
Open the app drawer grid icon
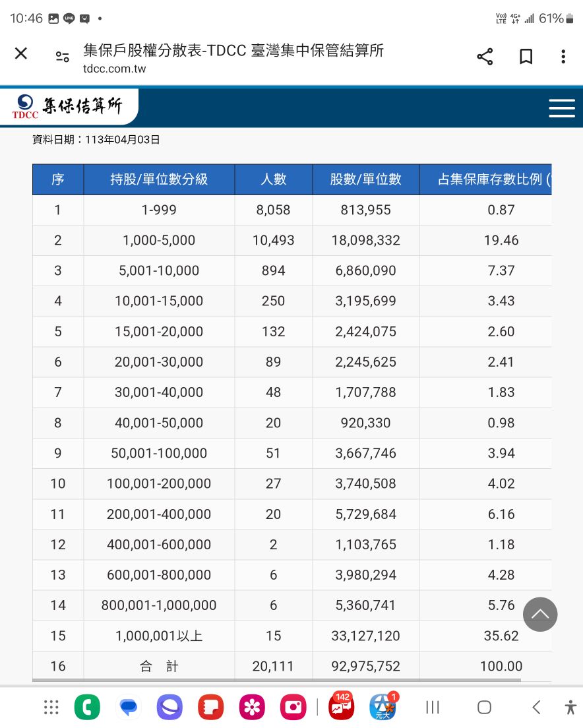[x=51, y=707]
